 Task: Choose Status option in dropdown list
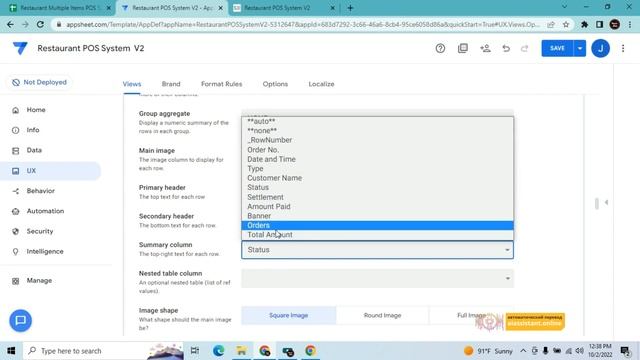click(x=378, y=187)
